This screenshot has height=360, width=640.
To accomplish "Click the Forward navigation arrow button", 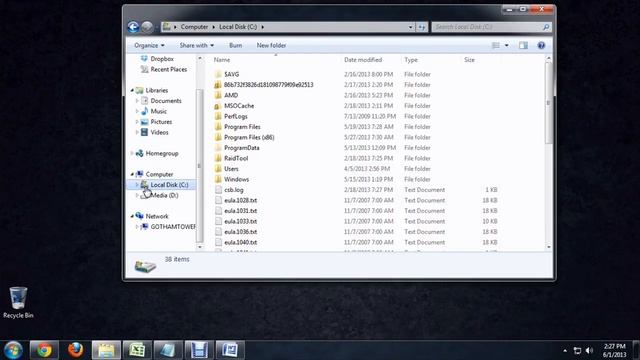I will tap(147, 27).
